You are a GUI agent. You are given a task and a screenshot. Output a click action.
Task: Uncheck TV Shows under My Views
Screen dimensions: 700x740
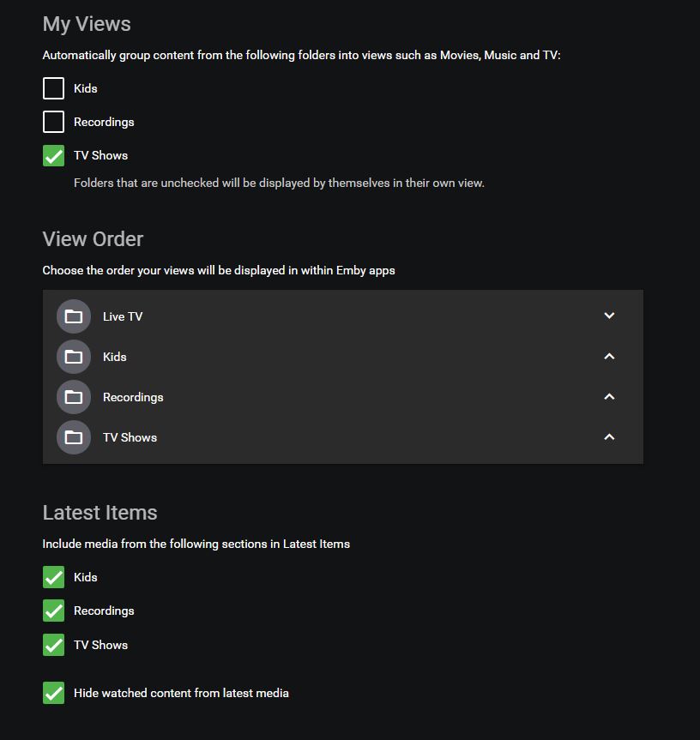click(53, 155)
